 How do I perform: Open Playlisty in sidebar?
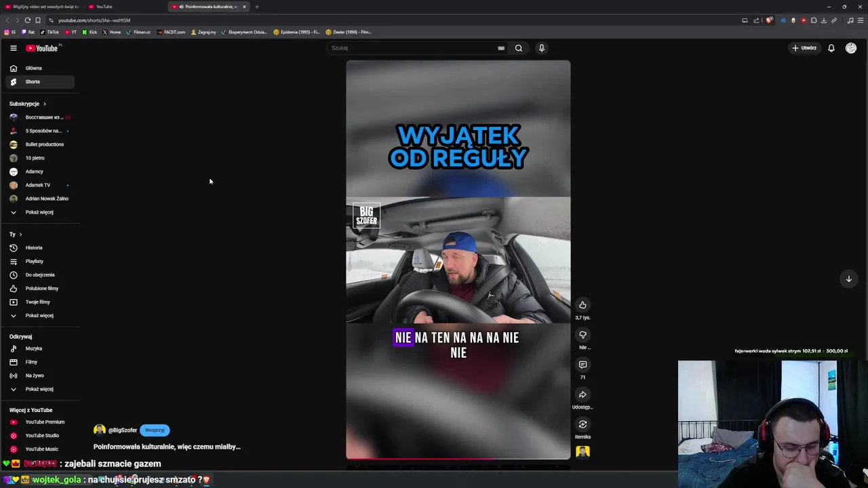(x=40, y=262)
